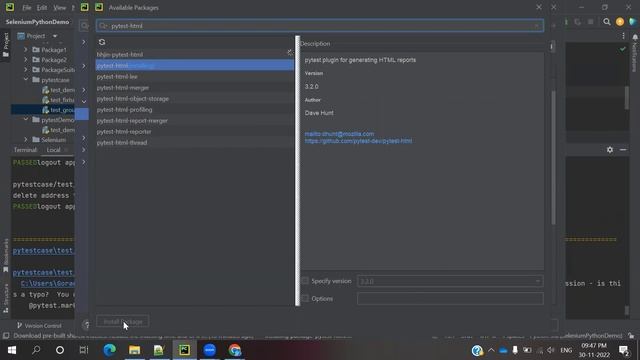The image size is (640, 360).
Task: Collapse the pytestcase folder
Action: pyautogui.click(x=26, y=80)
